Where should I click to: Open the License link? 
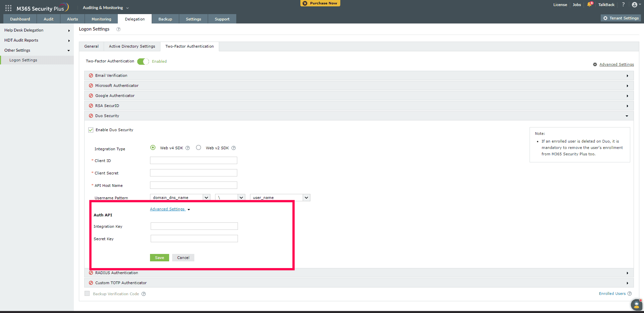560,5
